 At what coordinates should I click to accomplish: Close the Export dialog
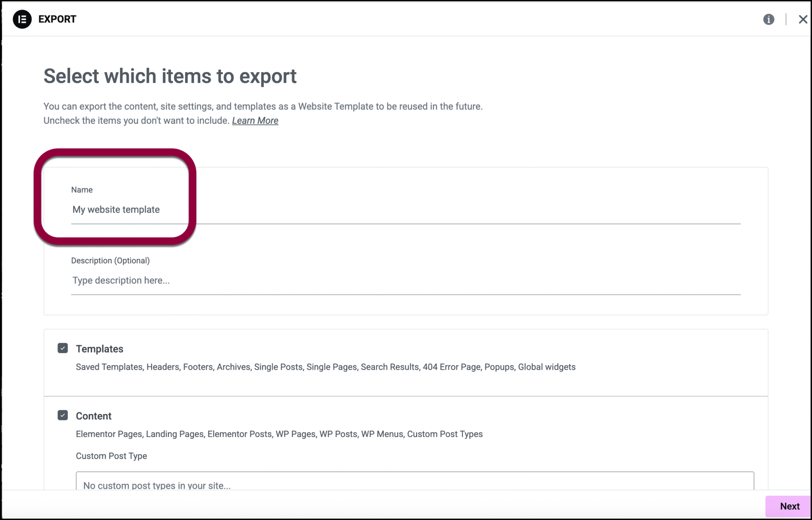coord(803,19)
